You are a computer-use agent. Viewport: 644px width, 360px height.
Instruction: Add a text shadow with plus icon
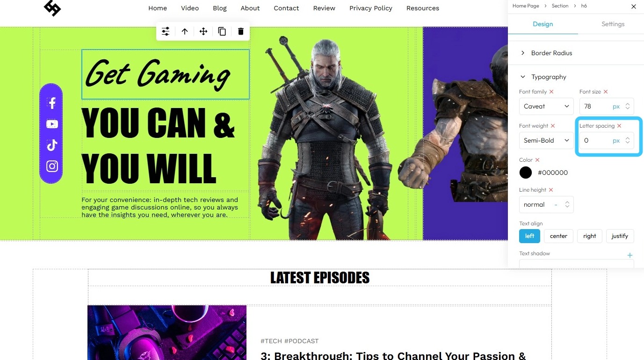(x=630, y=255)
